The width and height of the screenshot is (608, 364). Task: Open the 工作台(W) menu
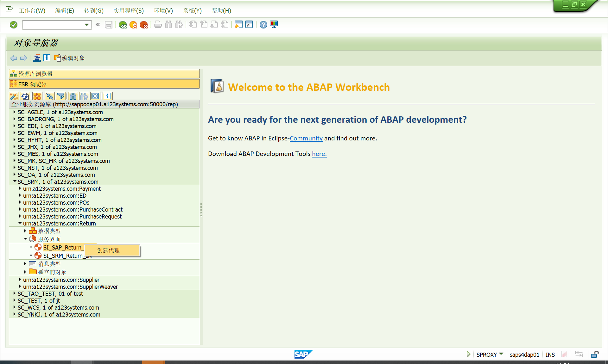(x=32, y=11)
